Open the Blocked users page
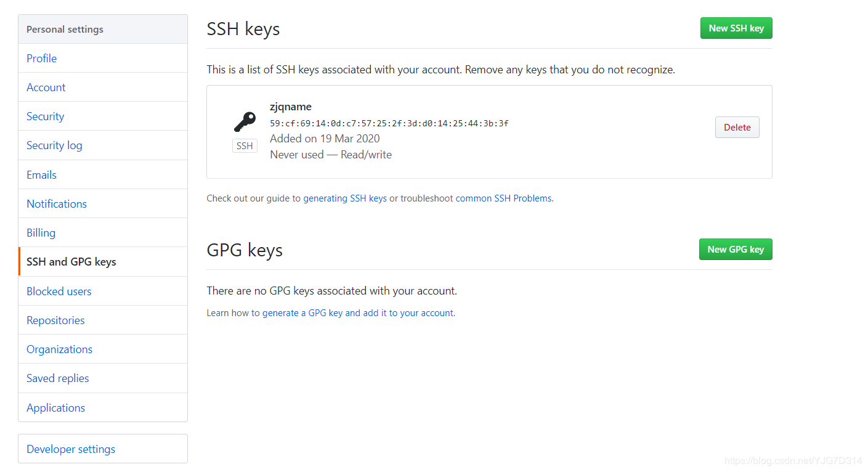Image resolution: width=868 pixels, height=472 pixels. 59,291
